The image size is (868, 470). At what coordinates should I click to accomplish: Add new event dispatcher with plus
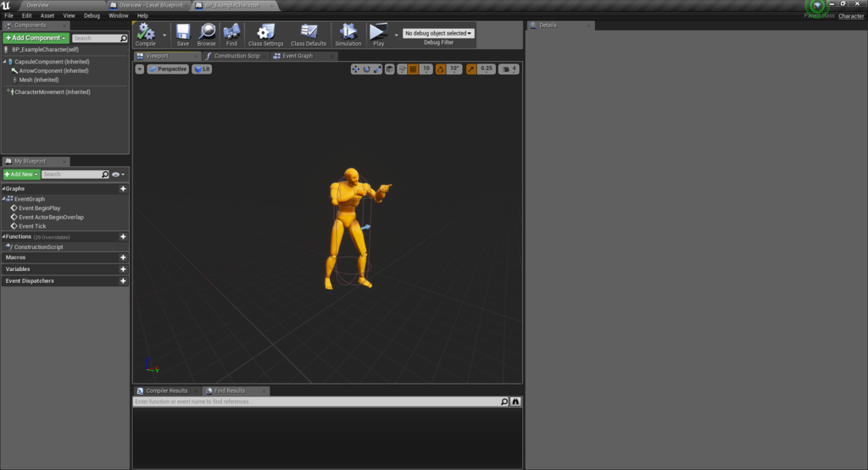coord(123,281)
